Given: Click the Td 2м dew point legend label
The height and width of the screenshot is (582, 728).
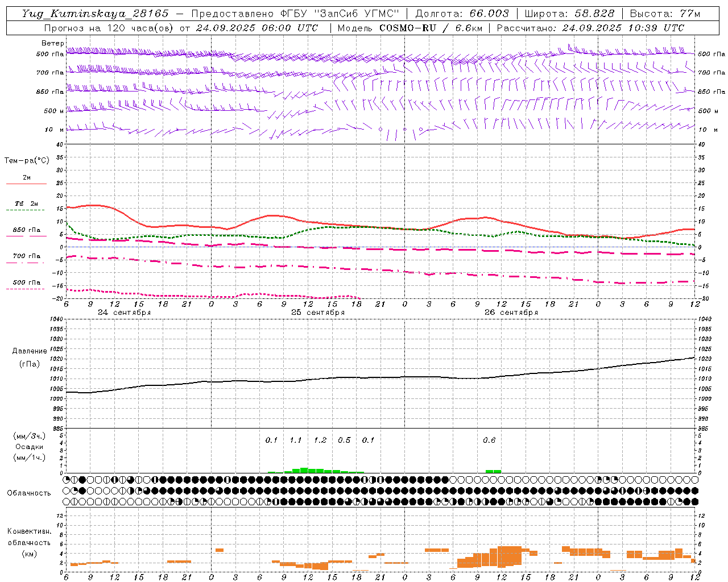Looking at the screenshot, I should click(26, 203).
